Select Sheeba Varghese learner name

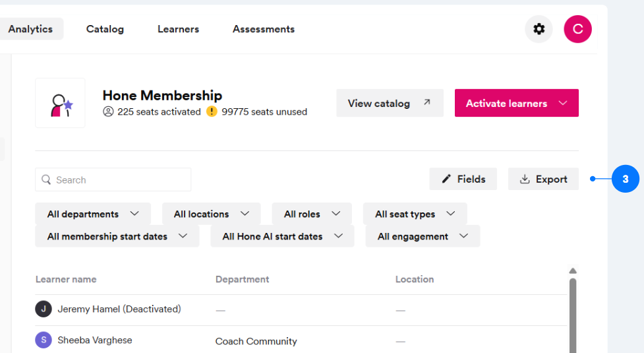click(x=95, y=340)
